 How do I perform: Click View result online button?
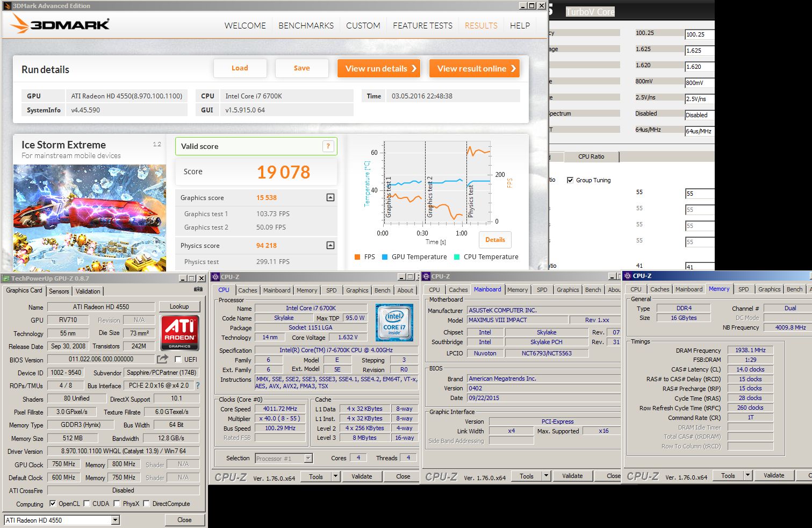(475, 68)
